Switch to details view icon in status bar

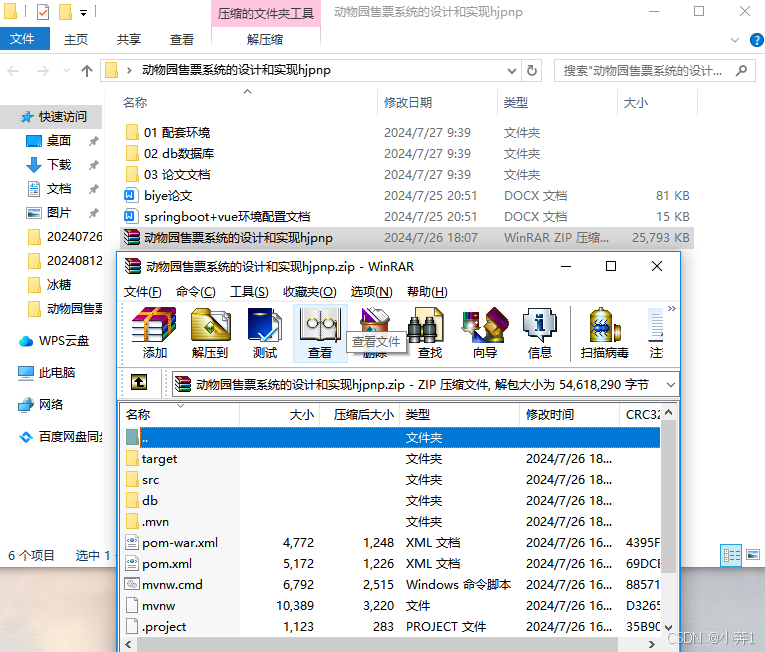pos(731,555)
